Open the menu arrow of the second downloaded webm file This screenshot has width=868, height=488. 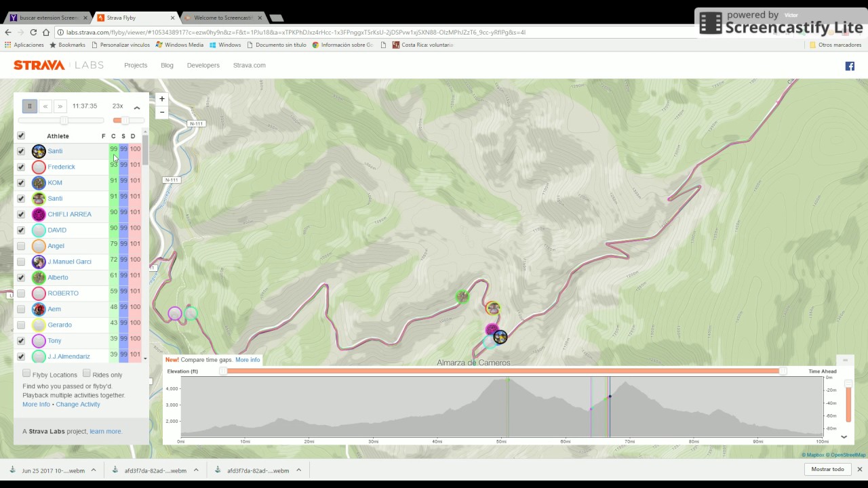(196, 470)
